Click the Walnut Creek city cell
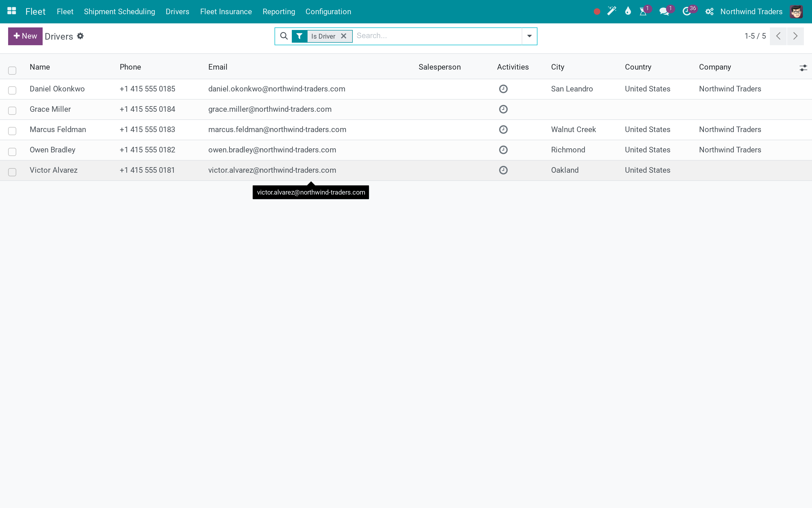Screen dimensions: 812x508 [x=573, y=130]
